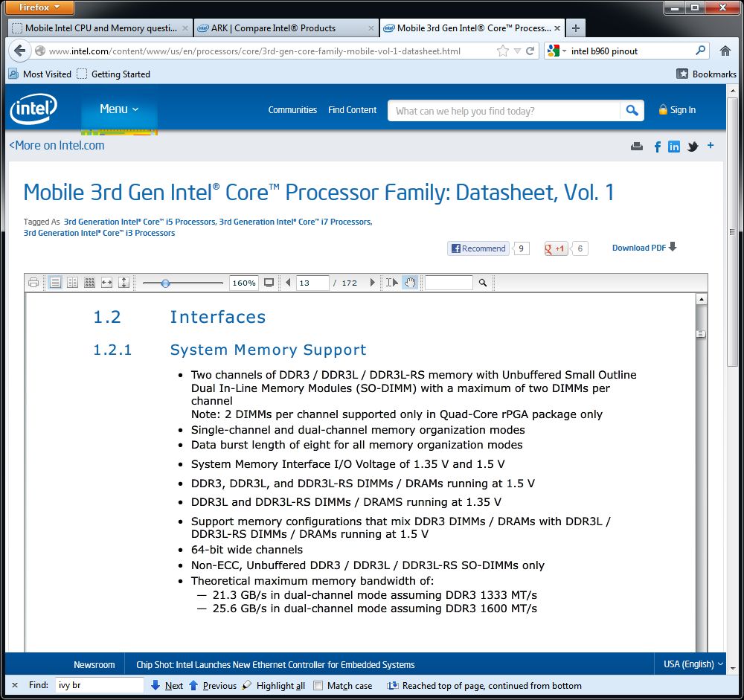Click the Intel logo
The height and width of the screenshot is (700, 744).
click(33, 109)
